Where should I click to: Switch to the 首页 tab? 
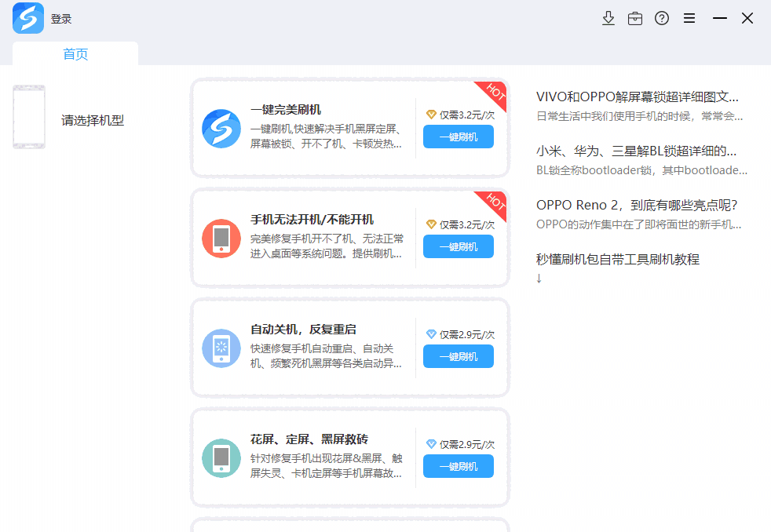click(x=75, y=53)
